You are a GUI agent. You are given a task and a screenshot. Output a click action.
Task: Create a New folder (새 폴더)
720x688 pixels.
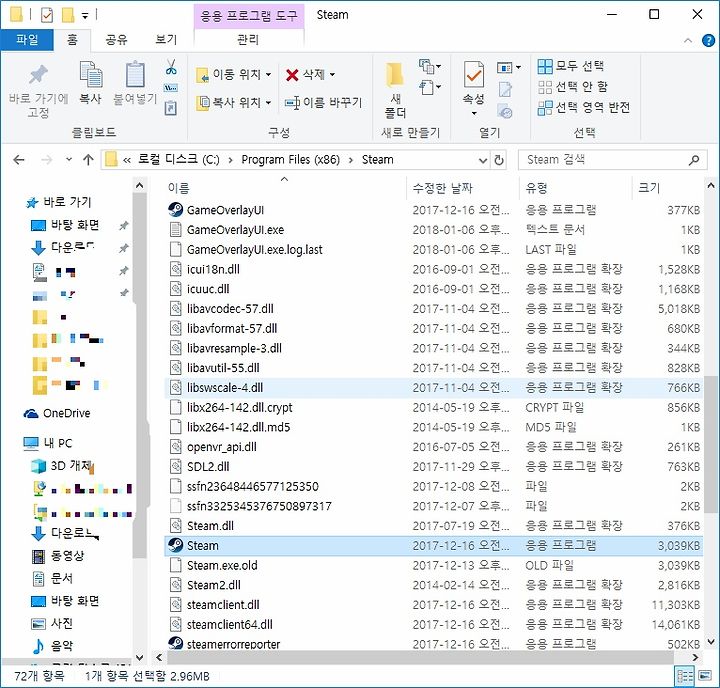(395, 90)
